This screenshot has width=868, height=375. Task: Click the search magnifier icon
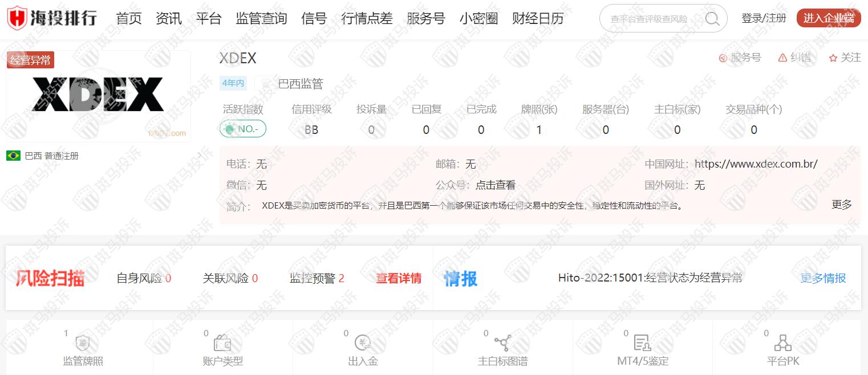click(712, 19)
